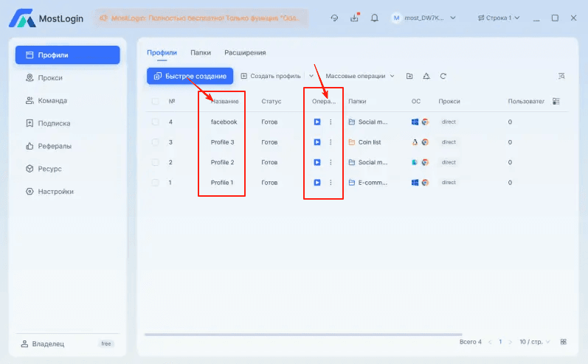
Task: Click the E-comm... folder entry
Action: (368, 183)
